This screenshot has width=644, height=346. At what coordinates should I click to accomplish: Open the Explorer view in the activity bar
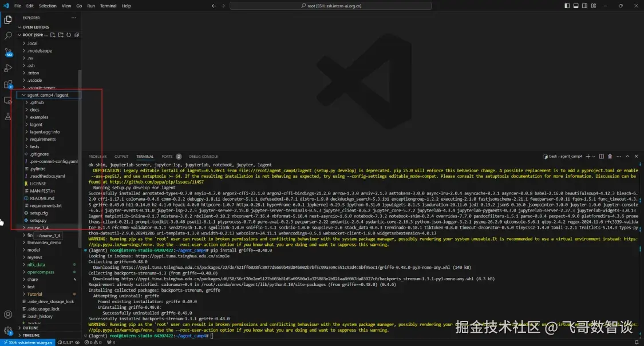tap(8, 19)
